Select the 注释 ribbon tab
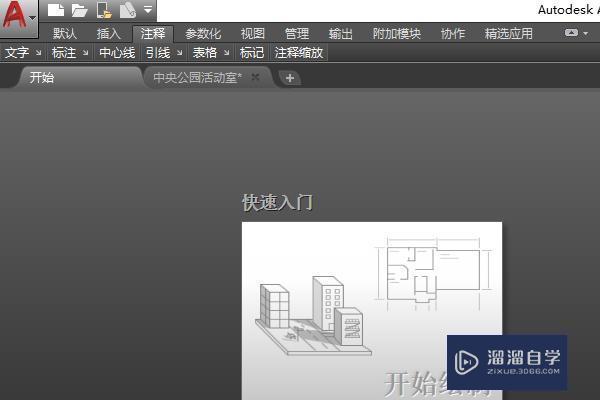Viewport: 600px width, 400px height. coord(153,34)
